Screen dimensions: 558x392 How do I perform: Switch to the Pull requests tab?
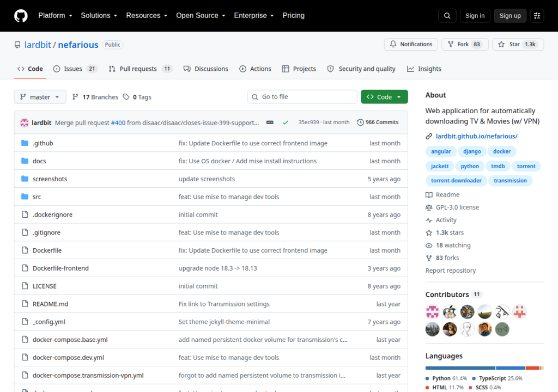[141, 69]
